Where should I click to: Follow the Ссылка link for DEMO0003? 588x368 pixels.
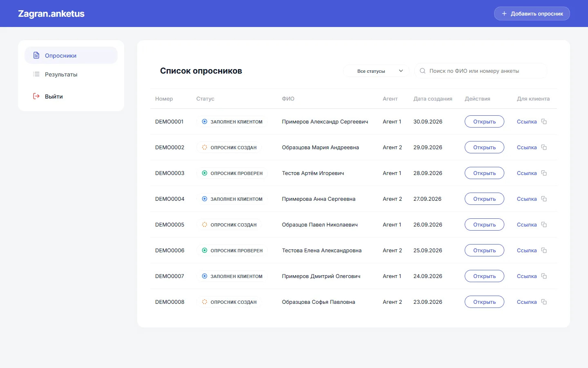point(527,173)
